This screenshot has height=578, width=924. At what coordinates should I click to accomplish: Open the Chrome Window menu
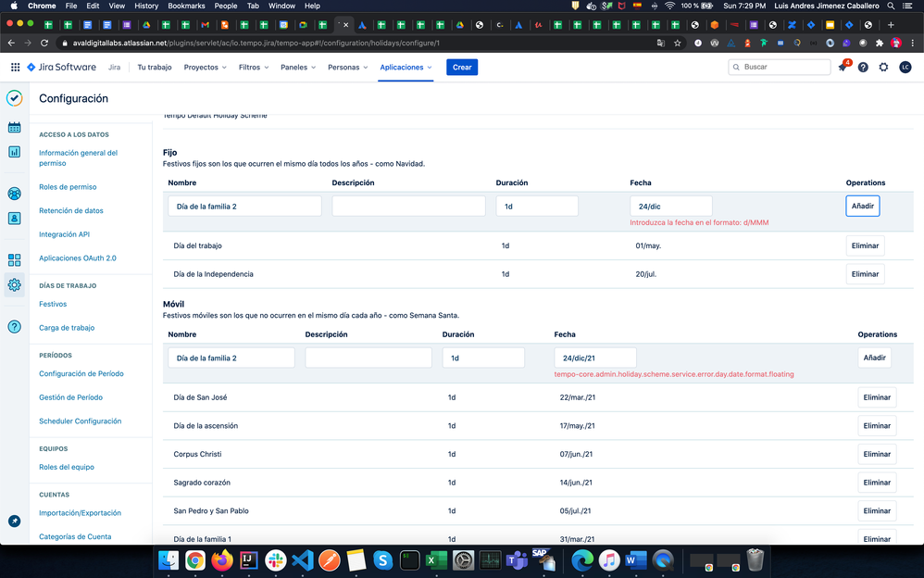281,6
